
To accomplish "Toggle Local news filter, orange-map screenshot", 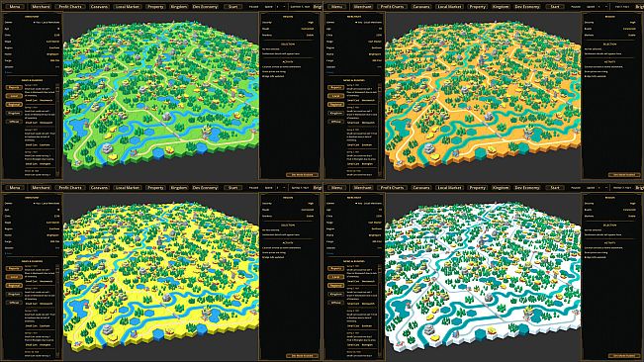I will [335, 96].
